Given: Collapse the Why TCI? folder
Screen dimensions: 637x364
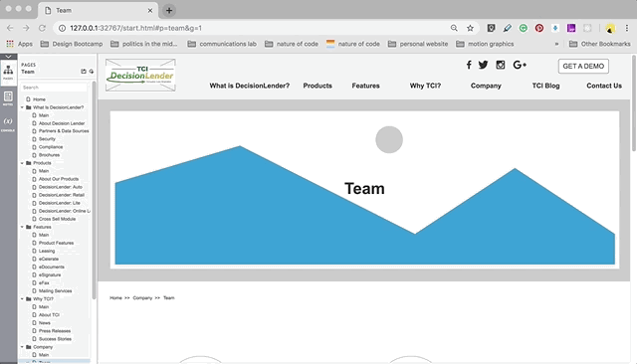Looking at the screenshot, I should 22,298.
